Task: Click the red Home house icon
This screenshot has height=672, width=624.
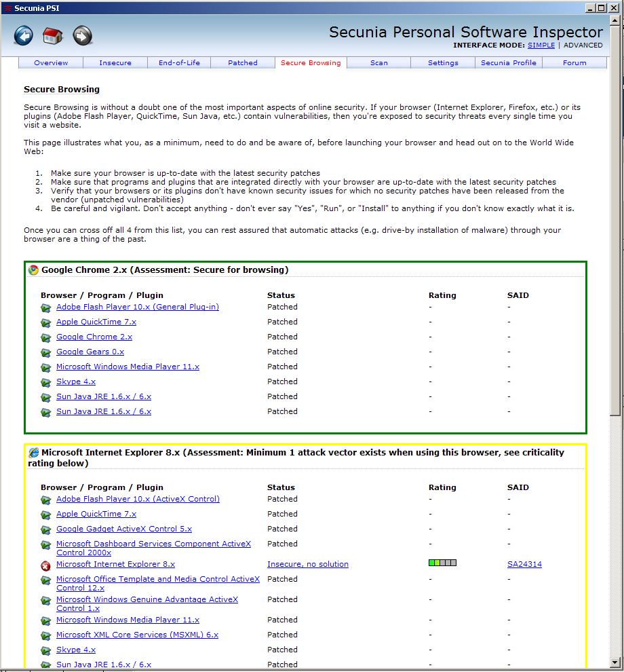Action: tap(53, 35)
